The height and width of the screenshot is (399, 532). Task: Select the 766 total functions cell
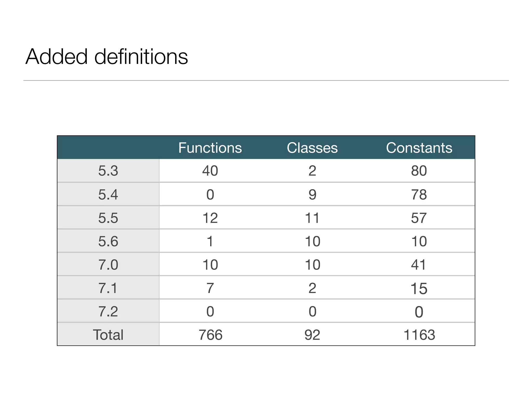[210, 335]
